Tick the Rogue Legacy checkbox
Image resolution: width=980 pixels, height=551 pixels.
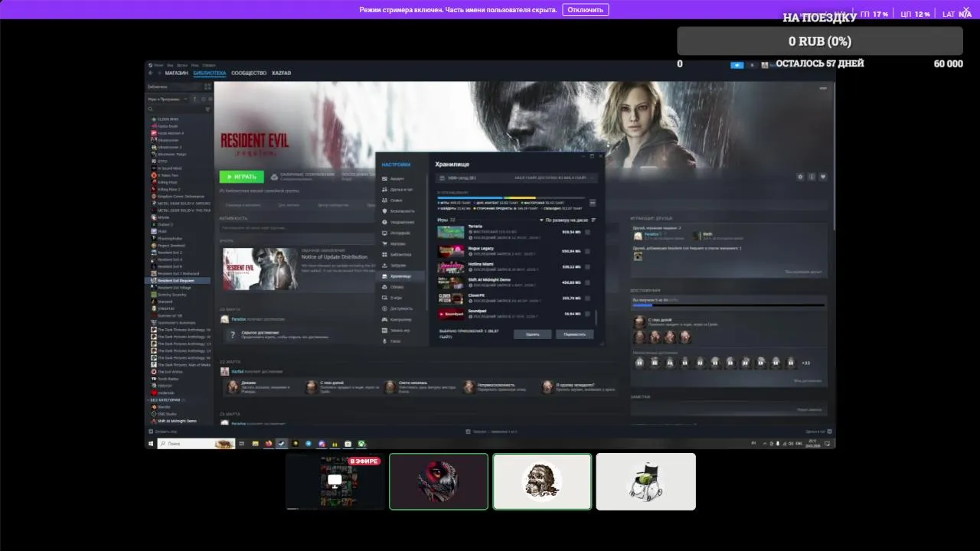tap(587, 251)
